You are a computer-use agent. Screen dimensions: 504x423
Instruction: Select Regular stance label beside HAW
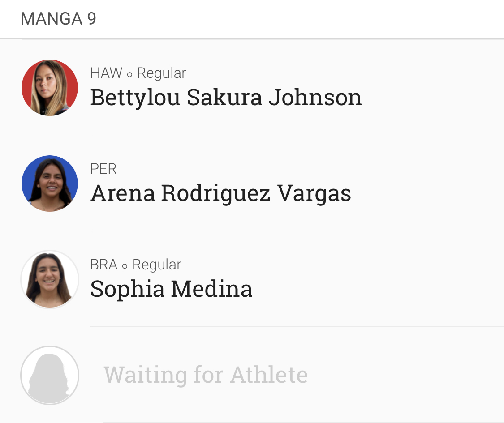point(162,73)
